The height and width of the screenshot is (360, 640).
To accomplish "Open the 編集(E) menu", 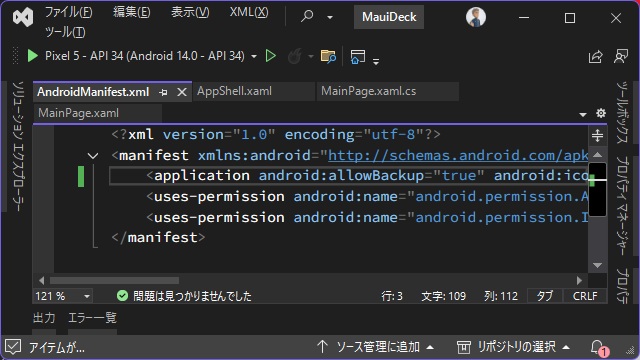I will point(131,12).
